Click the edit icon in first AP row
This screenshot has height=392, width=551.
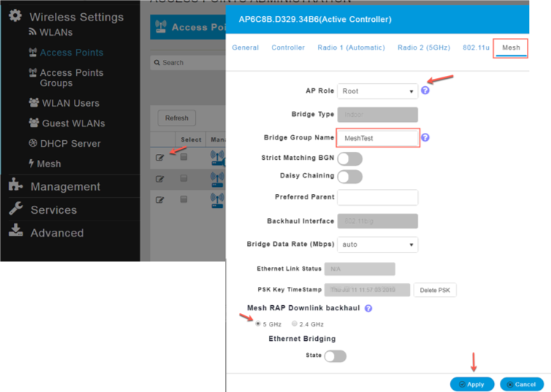(x=159, y=157)
